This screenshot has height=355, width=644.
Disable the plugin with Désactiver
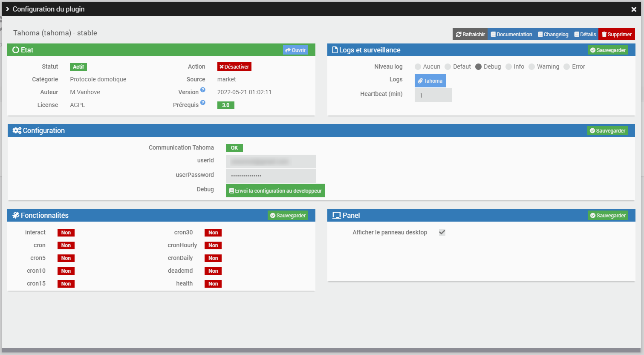tap(234, 66)
